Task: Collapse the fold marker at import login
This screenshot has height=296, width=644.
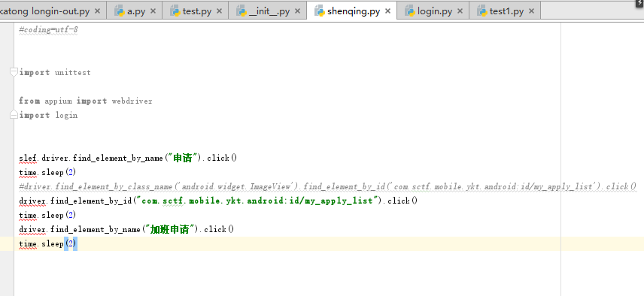Action: (x=14, y=115)
